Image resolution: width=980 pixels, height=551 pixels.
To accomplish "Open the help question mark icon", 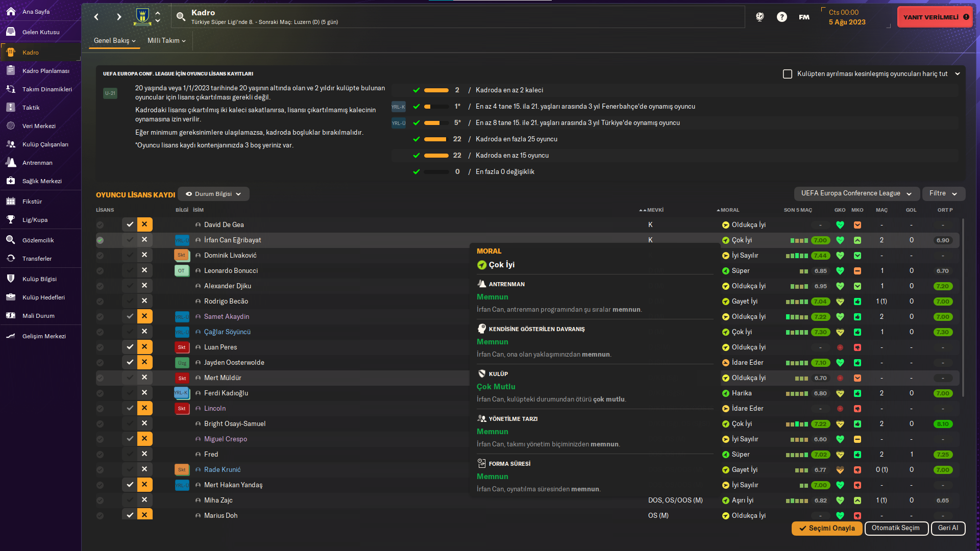I will pos(781,17).
